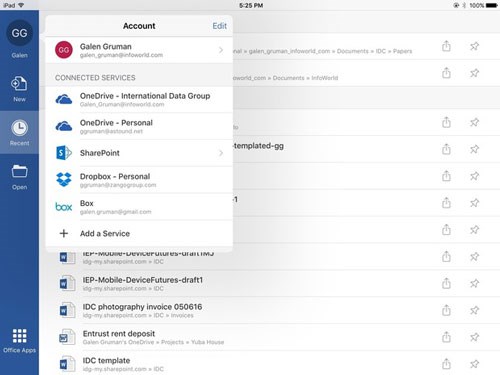Share the Documents InfoWorld path file

[446, 73]
